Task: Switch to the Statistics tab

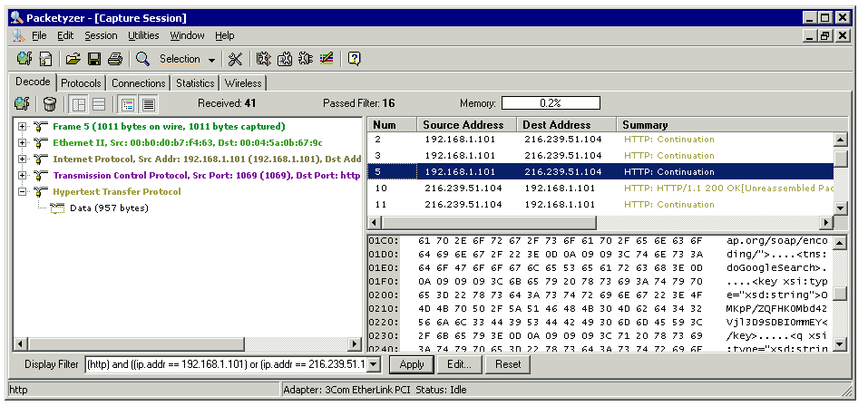Action: tap(195, 83)
